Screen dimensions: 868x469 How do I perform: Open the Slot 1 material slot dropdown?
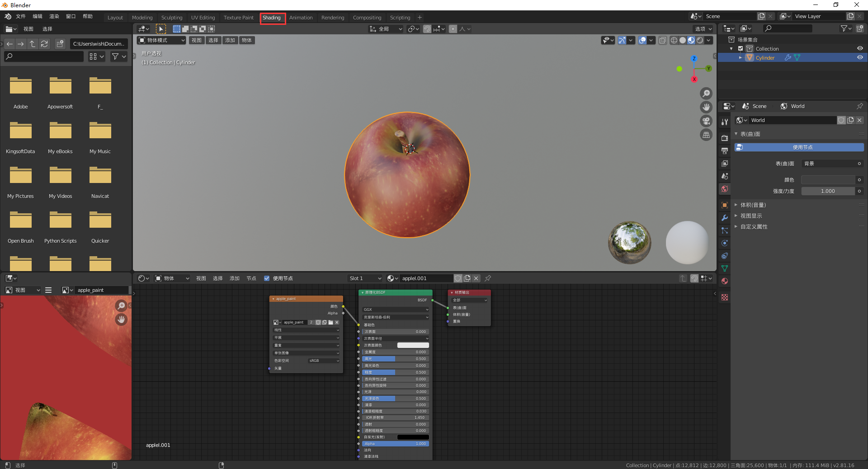(x=365, y=278)
